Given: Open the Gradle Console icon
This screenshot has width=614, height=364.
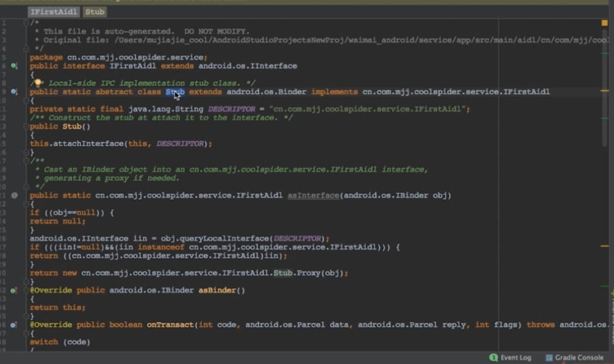Looking at the screenshot, I should 549,358.
